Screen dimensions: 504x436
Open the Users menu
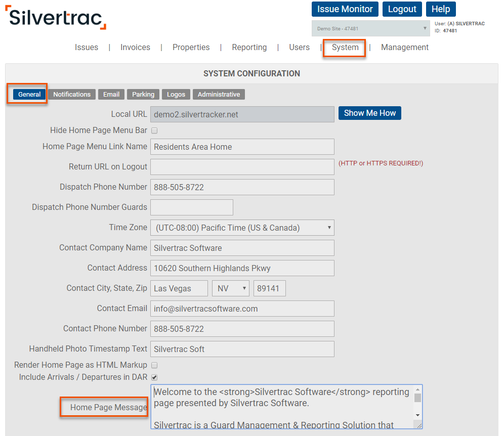(x=299, y=47)
